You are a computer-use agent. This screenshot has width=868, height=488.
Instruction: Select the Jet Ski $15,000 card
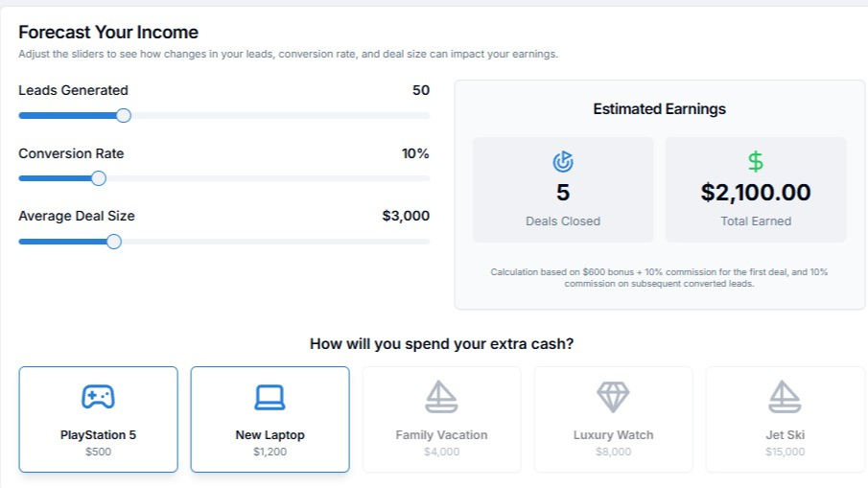(785, 419)
